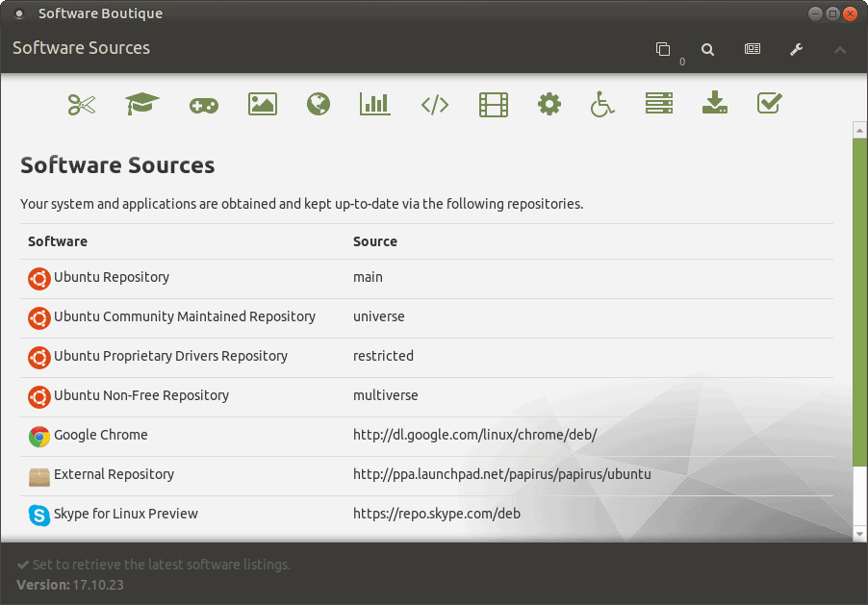868x605 pixels.
Task: Open the news icon in the header
Action: tap(753, 49)
